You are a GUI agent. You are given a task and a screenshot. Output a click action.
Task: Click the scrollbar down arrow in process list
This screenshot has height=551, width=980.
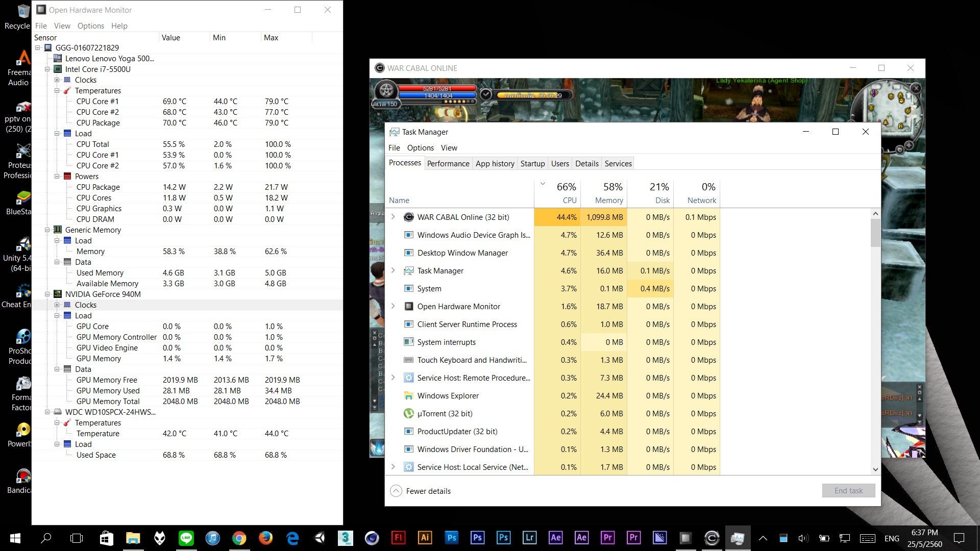tap(875, 470)
